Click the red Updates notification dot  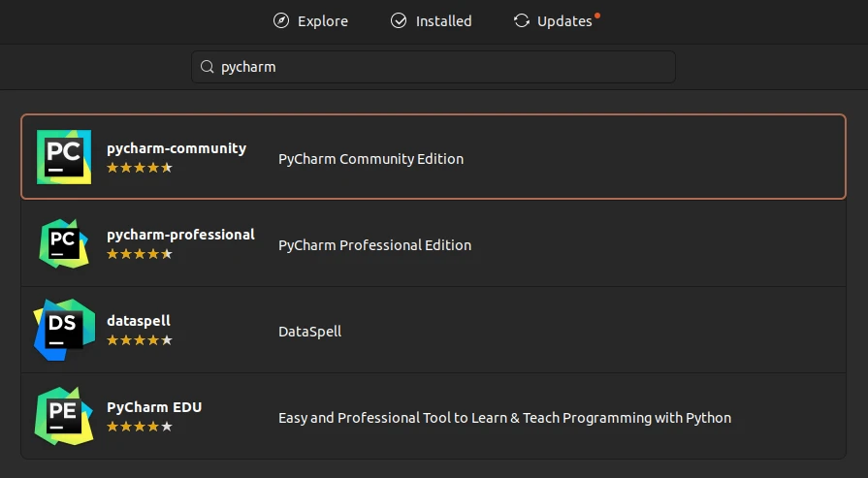click(x=597, y=16)
